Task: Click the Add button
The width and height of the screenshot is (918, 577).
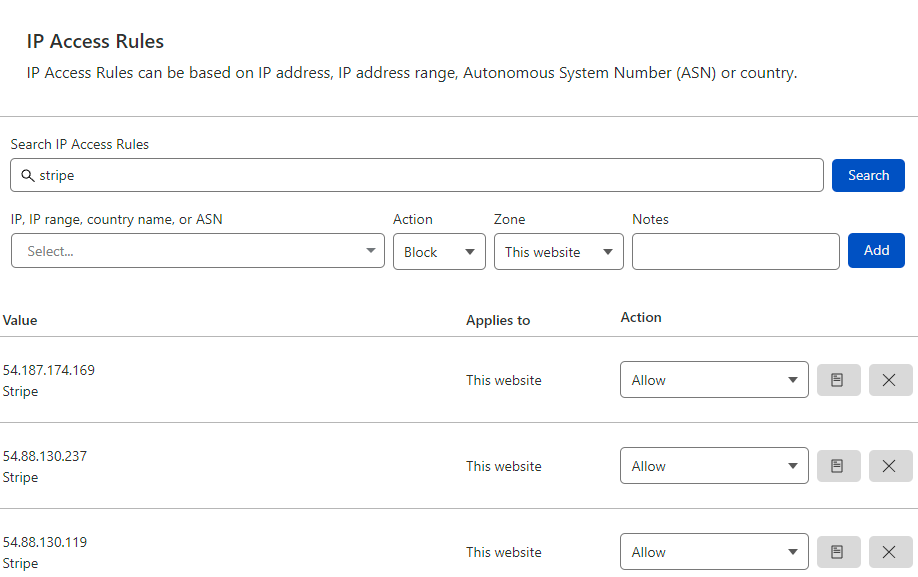Action: point(876,250)
